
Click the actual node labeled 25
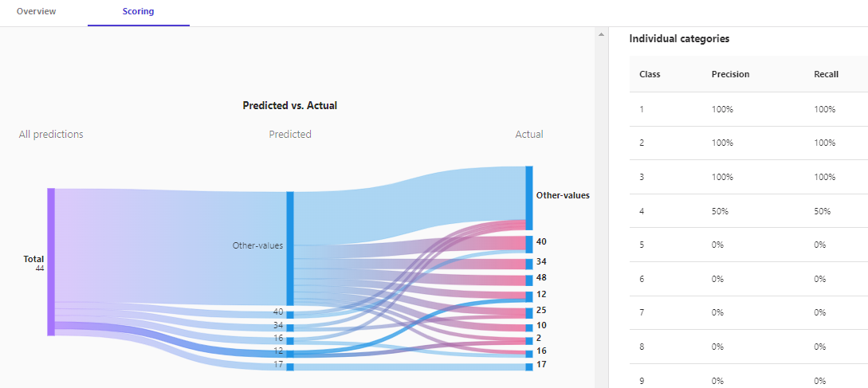click(x=528, y=312)
